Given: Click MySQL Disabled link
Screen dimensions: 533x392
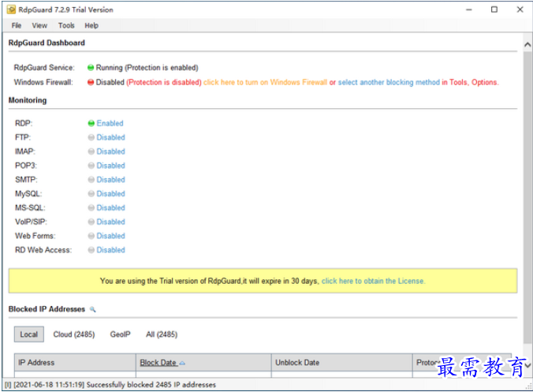Looking at the screenshot, I should 111,194.
